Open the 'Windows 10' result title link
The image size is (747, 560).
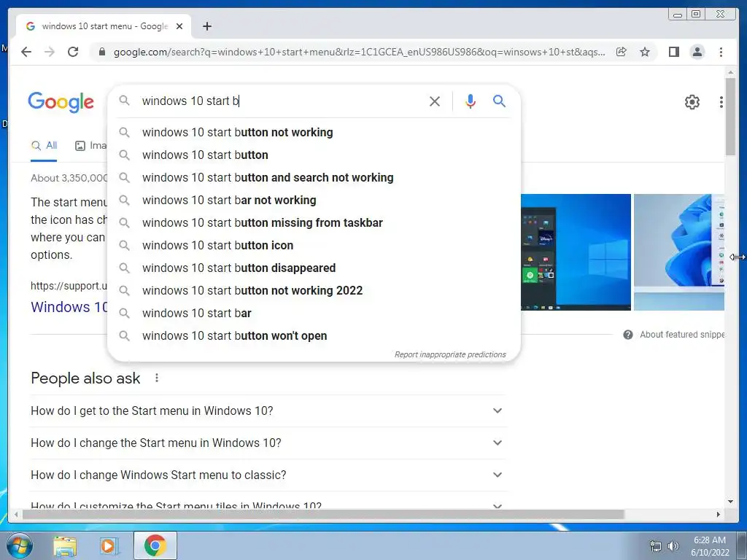[x=69, y=307]
